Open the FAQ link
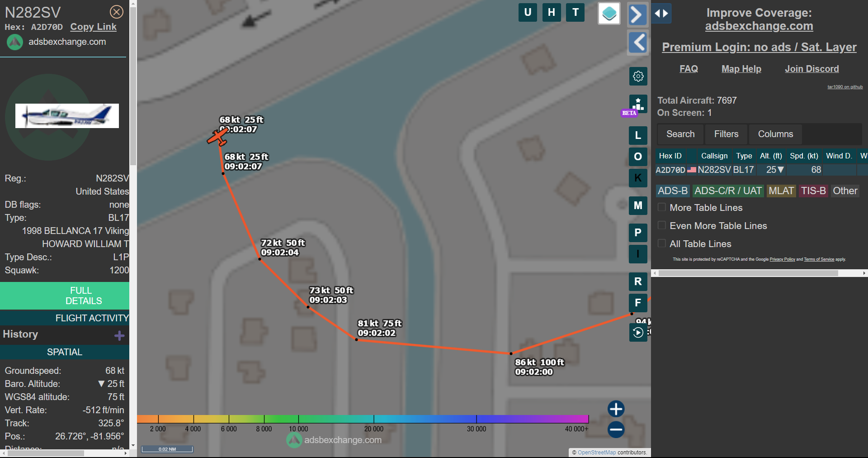Image resolution: width=868 pixels, height=458 pixels. [x=689, y=69]
